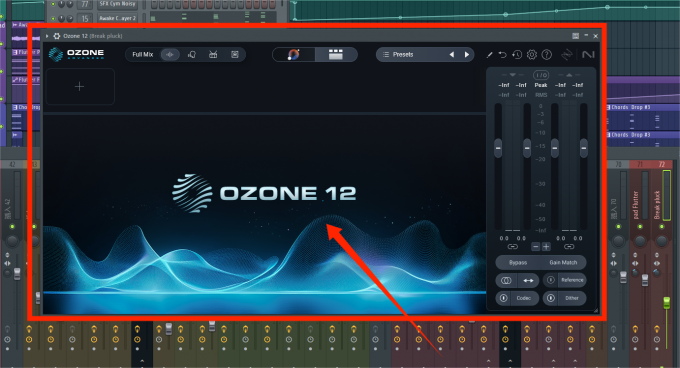Select the drums target icon

(213, 55)
